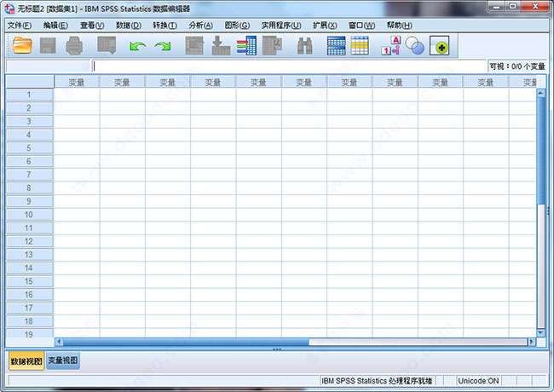Click the vertical scrollbar up arrow
Viewport: 554px width, 392px height.
point(540,93)
